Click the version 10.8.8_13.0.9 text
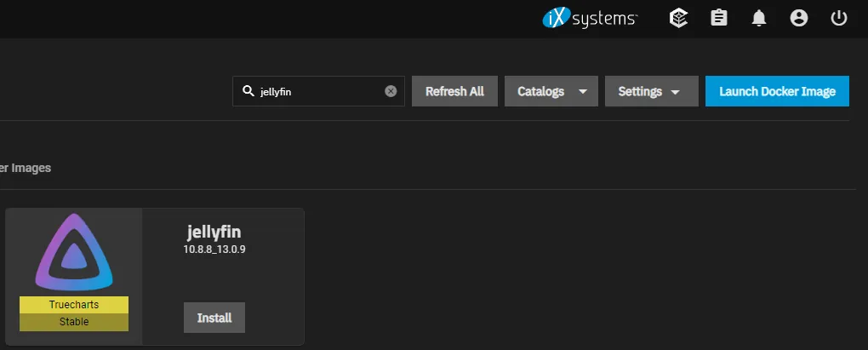Screen dimensions: 868x350 214,250
